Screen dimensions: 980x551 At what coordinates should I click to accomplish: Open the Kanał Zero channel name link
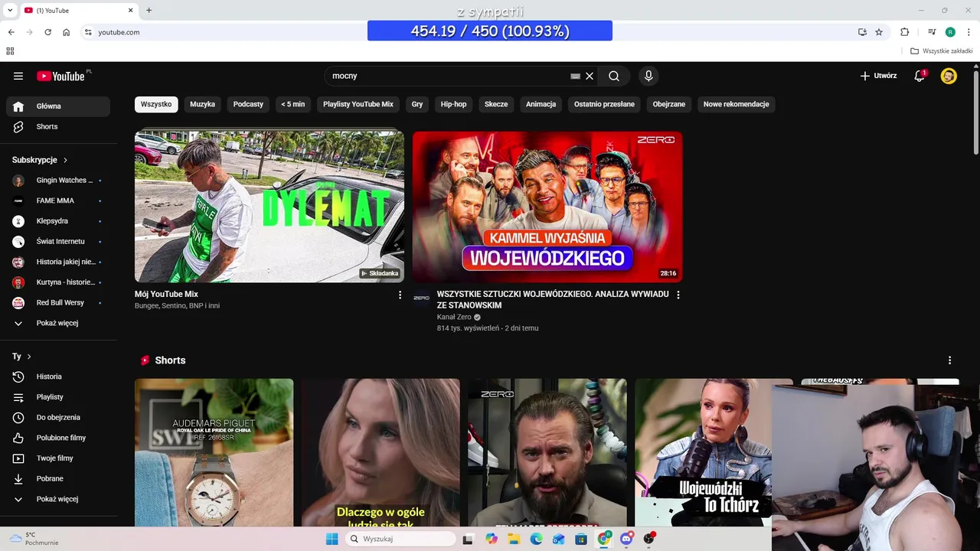[x=454, y=317]
